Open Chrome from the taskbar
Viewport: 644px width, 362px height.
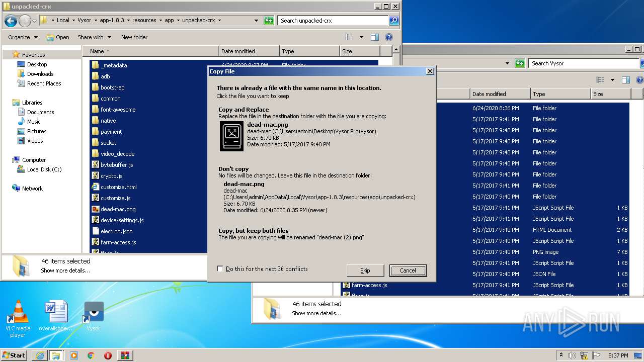[91, 355]
